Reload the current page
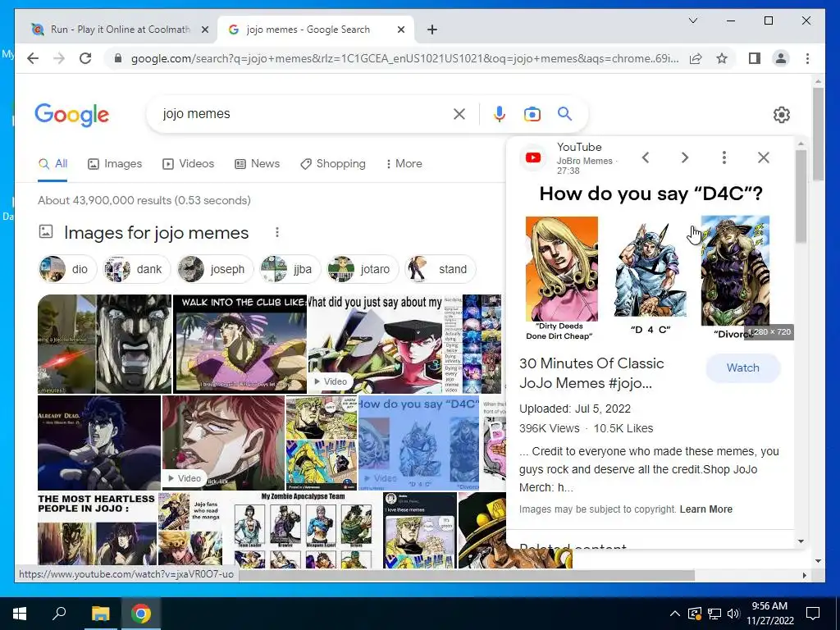Screen dimensions: 840x630 [85, 58]
